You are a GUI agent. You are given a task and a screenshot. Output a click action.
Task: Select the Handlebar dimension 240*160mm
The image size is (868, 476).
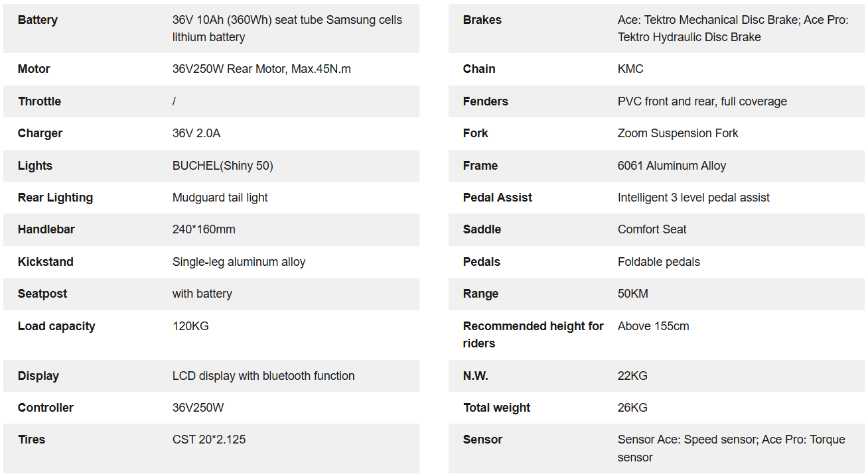click(x=204, y=229)
